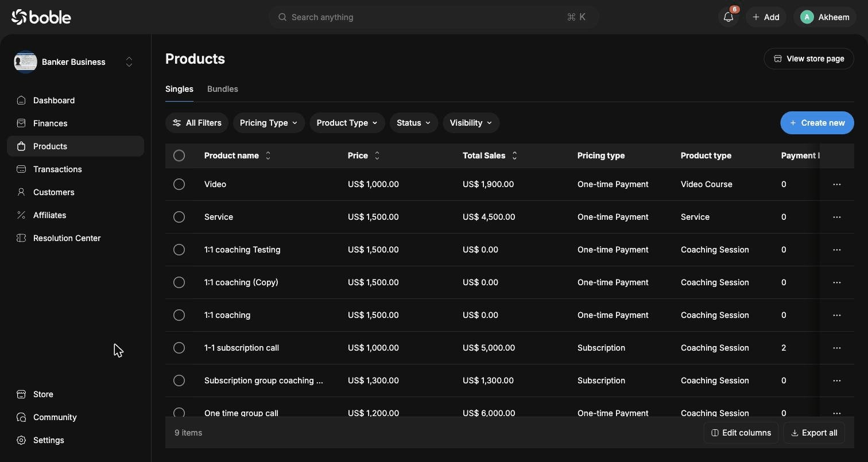Viewport: 868px width, 462px height.
Task: Click the Subscription group coaching product name
Action: pyautogui.click(x=263, y=381)
